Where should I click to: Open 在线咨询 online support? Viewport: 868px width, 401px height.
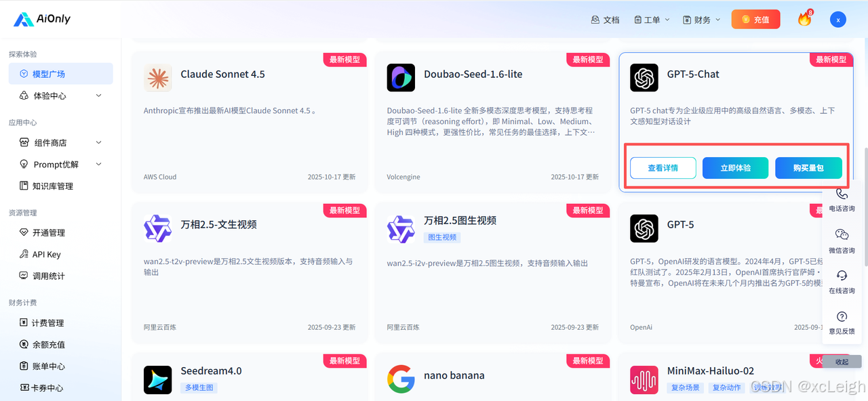(x=842, y=283)
